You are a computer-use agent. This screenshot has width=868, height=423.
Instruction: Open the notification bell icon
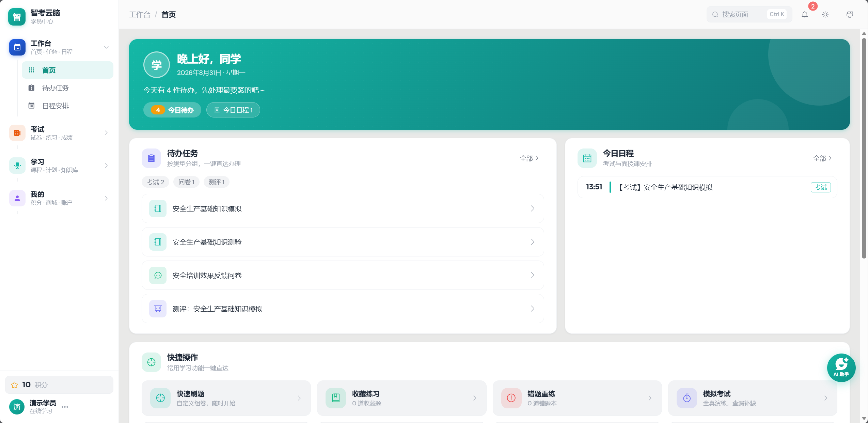(x=805, y=14)
